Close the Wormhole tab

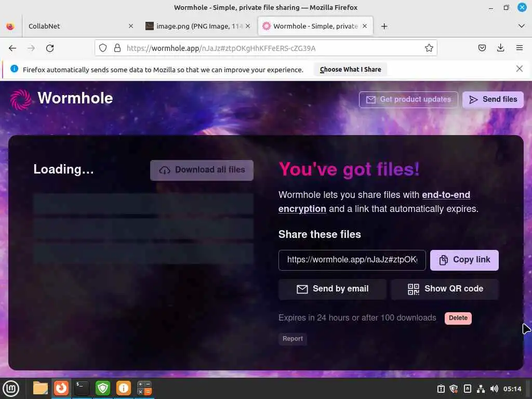[x=365, y=26]
